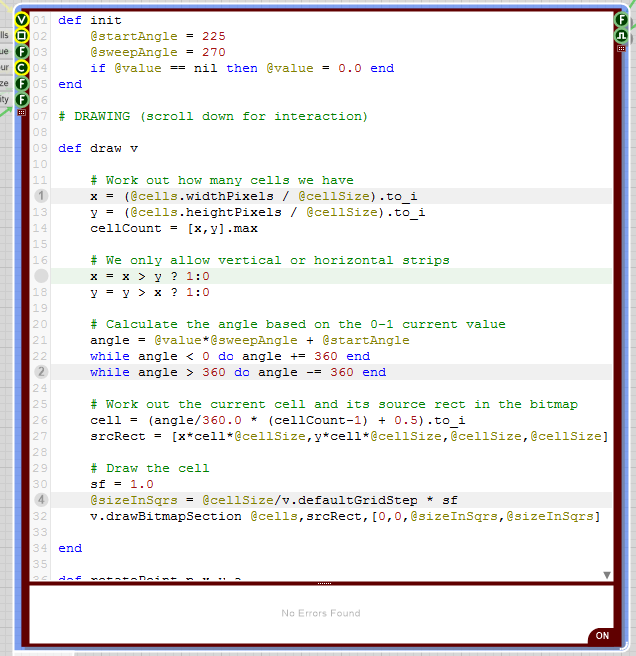Click bookmark marker 2 in the gutter
Screen dimensions: 636x656
41,372
